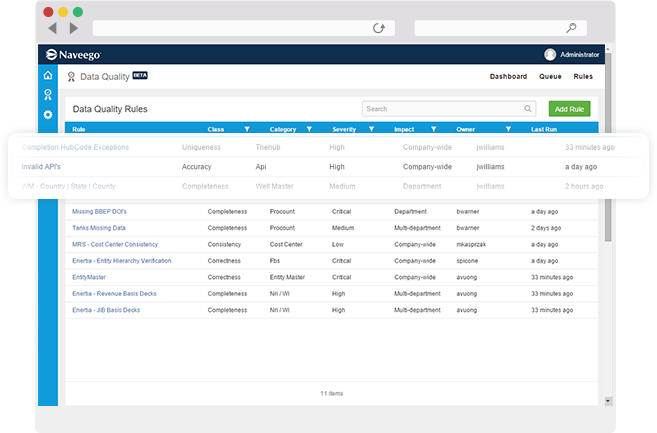Screen dimensions: 657x433
Task: Open the Class column filter
Action: pos(247,129)
